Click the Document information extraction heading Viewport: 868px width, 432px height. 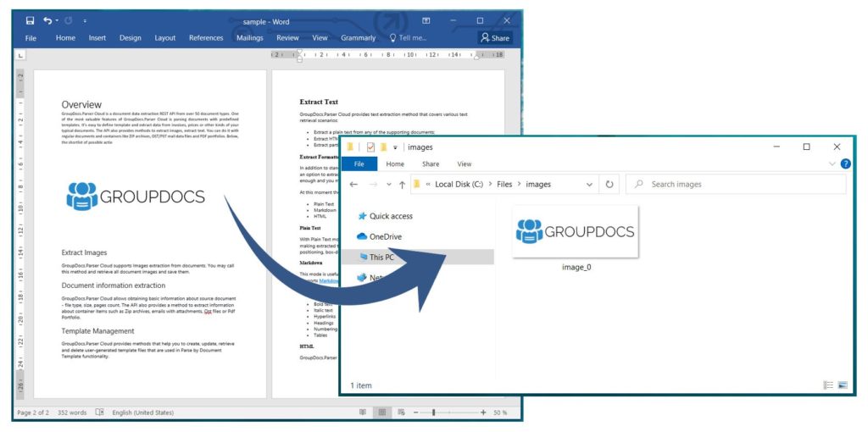coord(114,285)
